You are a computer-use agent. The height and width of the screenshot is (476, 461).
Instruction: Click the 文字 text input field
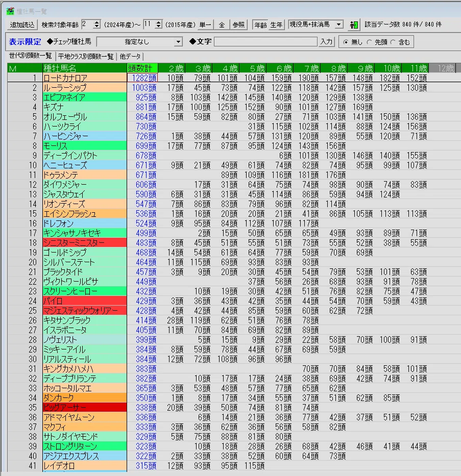pos(266,42)
